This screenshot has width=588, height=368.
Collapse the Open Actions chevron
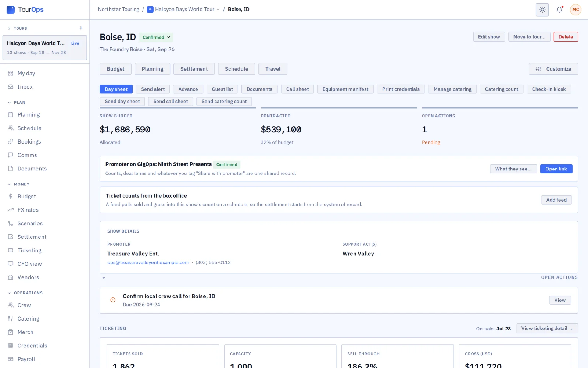(x=104, y=277)
